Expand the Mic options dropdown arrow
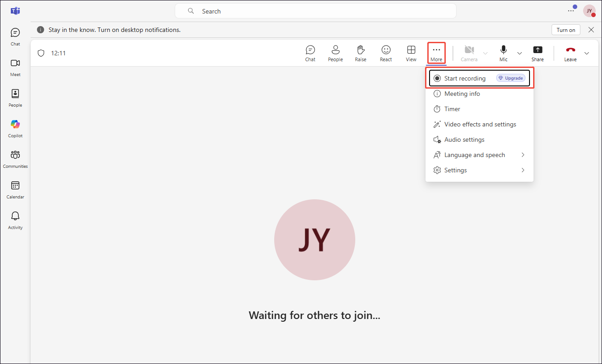 [520, 53]
